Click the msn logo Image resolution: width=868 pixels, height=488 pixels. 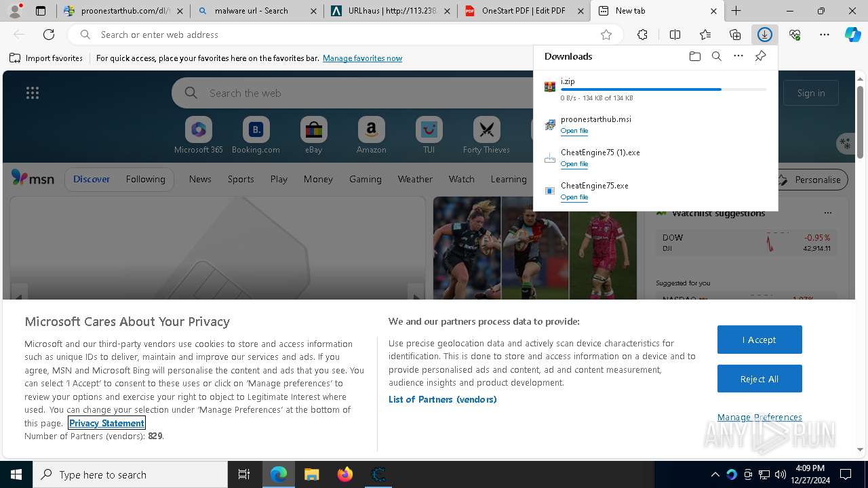[33, 178]
